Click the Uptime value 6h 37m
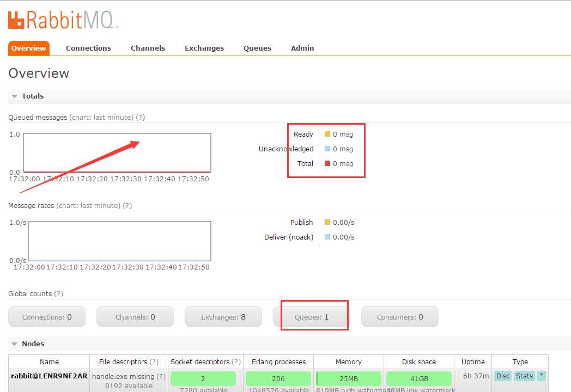Screen dimensions: 571x392 tap(476, 376)
